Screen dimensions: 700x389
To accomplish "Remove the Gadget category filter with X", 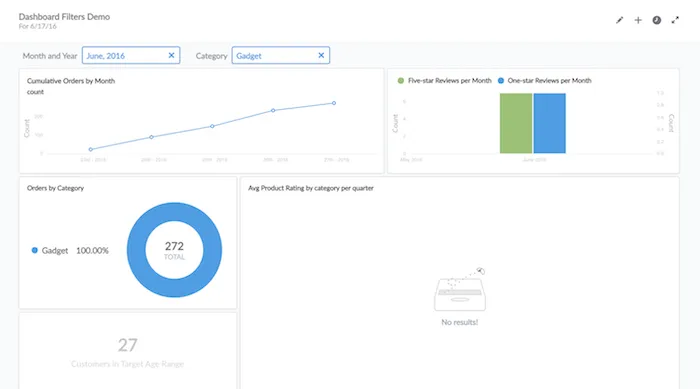I will (321, 55).
